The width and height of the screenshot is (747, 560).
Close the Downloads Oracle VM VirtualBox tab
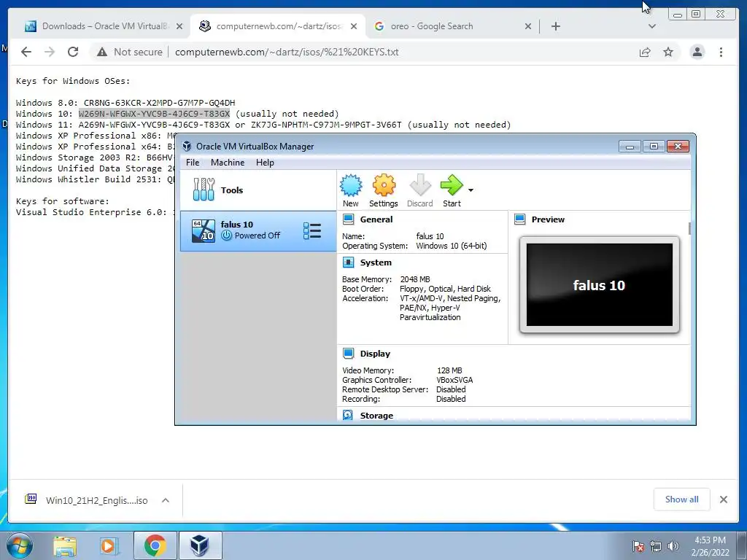click(179, 26)
